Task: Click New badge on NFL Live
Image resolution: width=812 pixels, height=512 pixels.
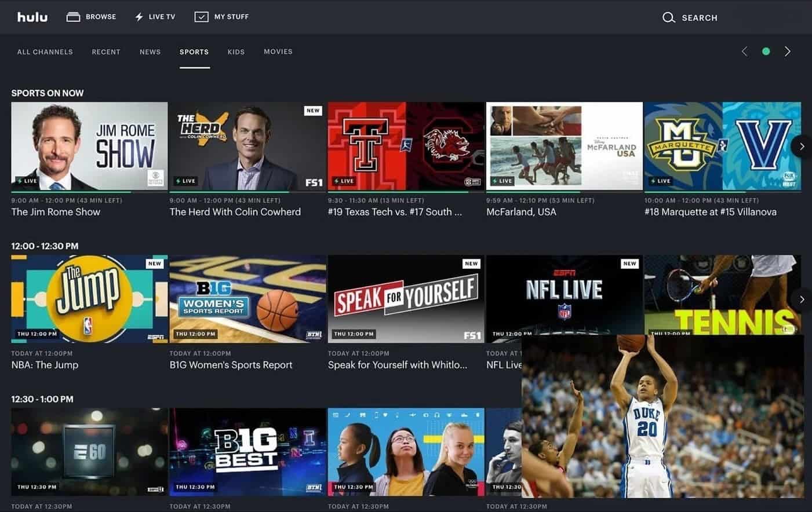Action: (x=629, y=264)
